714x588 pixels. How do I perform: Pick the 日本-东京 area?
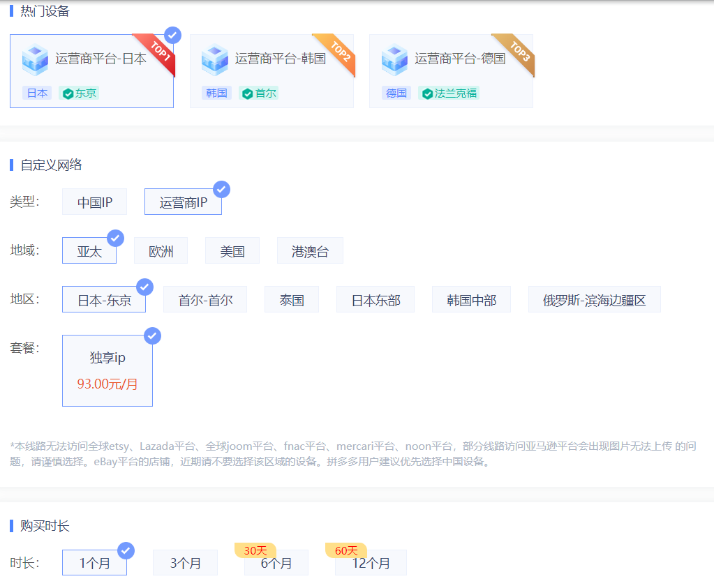pos(104,299)
